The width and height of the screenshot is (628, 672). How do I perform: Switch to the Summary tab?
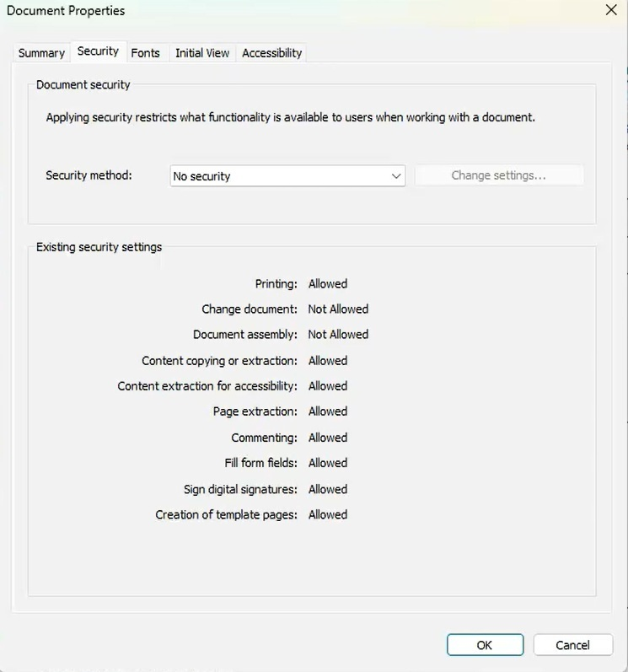point(41,53)
